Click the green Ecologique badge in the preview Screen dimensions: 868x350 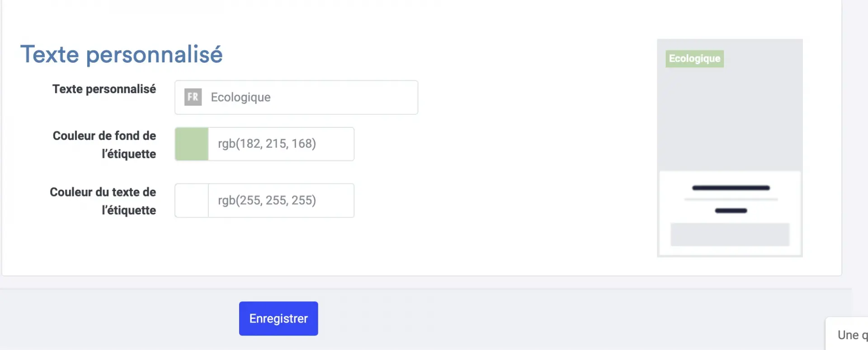click(694, 59)
